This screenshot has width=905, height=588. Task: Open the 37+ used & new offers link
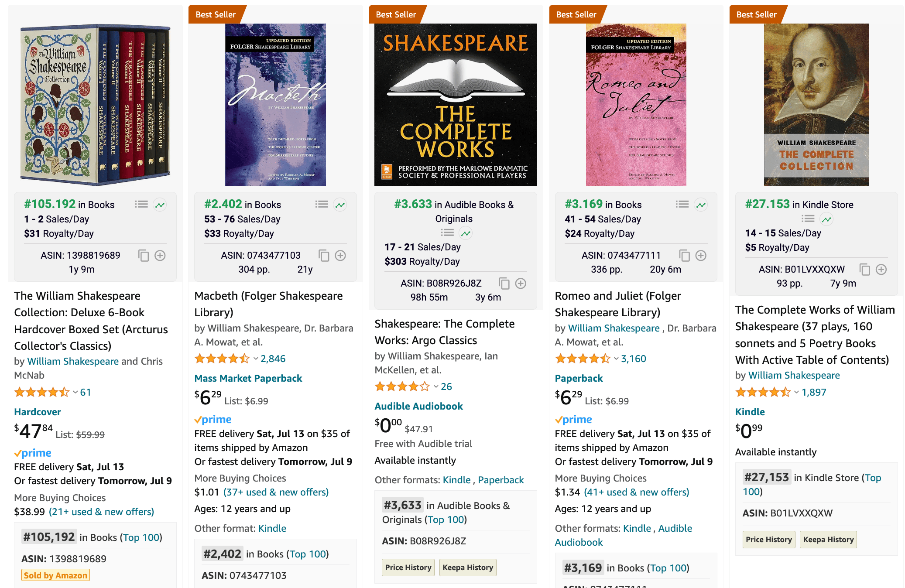(x=276, y=492)
